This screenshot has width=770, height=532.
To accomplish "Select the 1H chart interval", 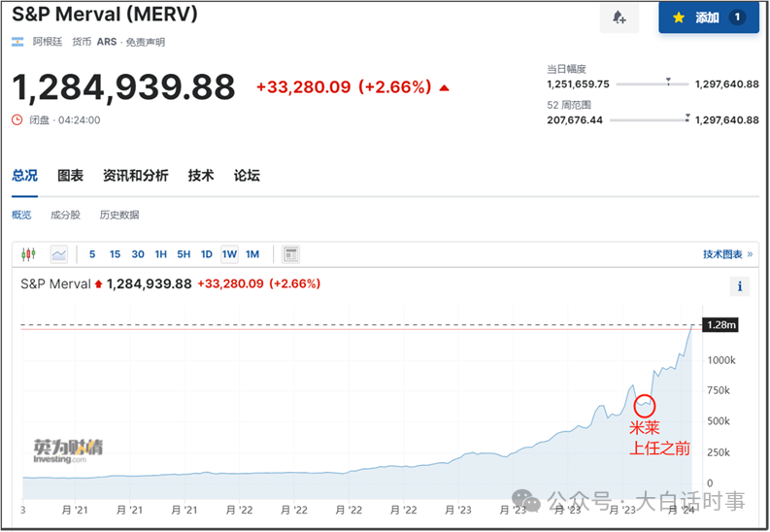I will 161,254.
